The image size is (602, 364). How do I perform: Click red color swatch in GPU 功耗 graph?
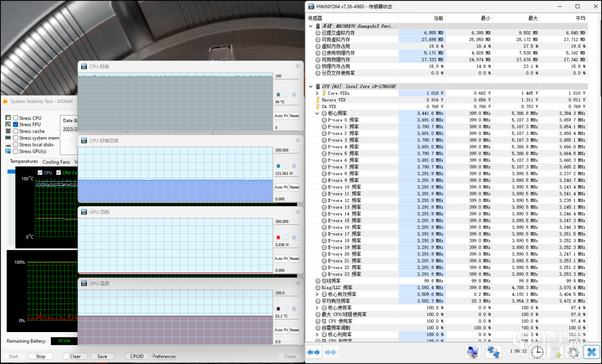(278, 237)
